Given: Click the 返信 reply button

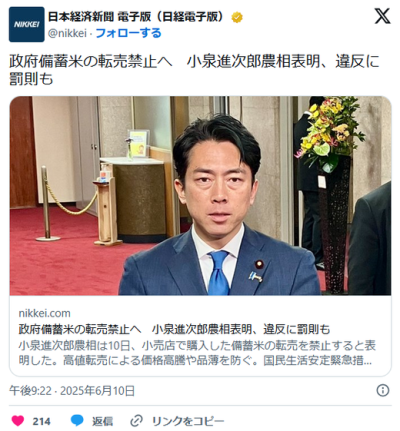Looking at the screenshot, I should [x=102, y=421].
